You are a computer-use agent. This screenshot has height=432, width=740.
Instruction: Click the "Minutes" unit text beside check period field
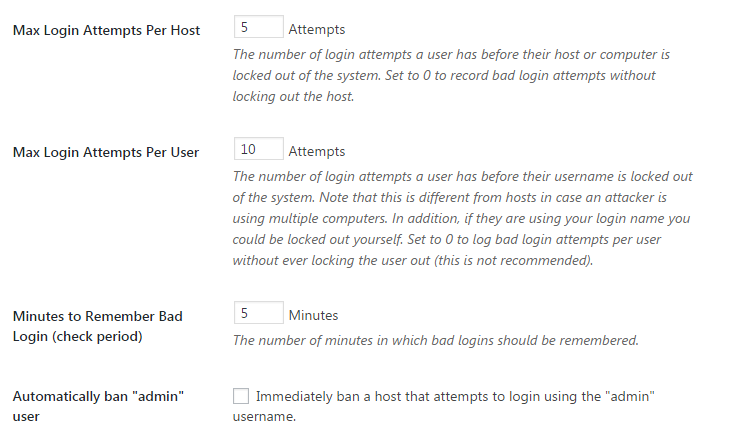pyautogui.click(x=313, y=315)
